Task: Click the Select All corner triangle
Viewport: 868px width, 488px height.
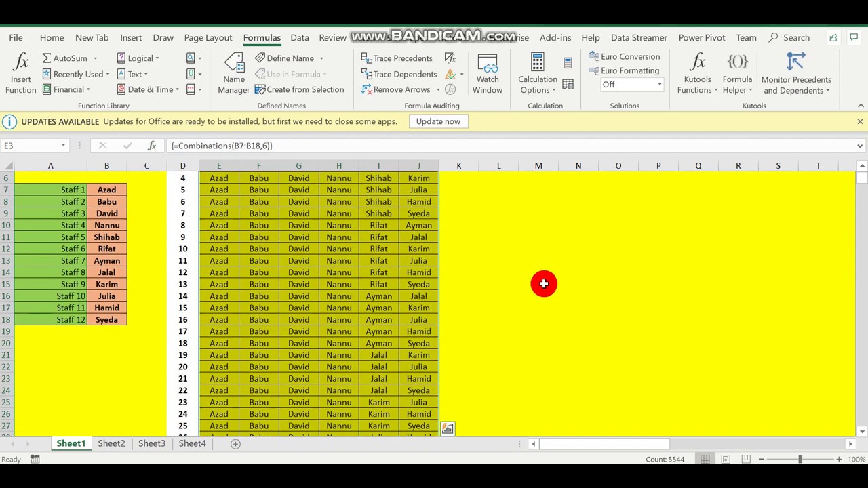Action: [x=8, y=166]
